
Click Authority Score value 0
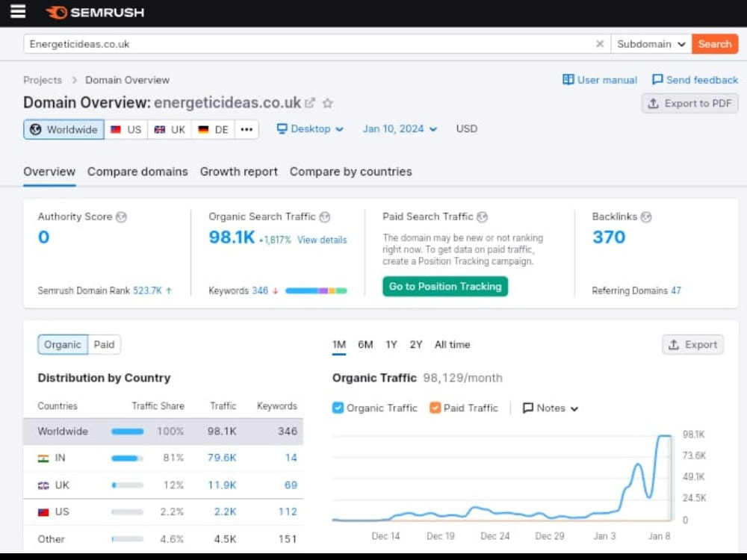(x=43, y=237)
